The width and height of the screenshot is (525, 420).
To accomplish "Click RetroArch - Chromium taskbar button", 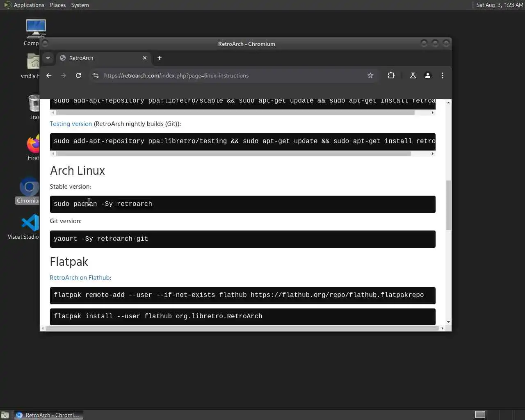I will [49, 415].
